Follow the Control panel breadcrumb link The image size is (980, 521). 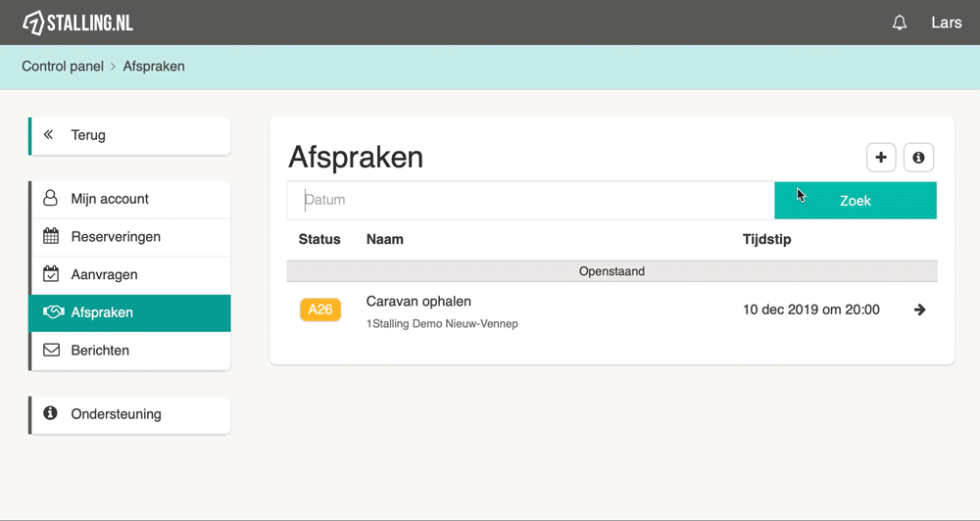pos(63,67)
